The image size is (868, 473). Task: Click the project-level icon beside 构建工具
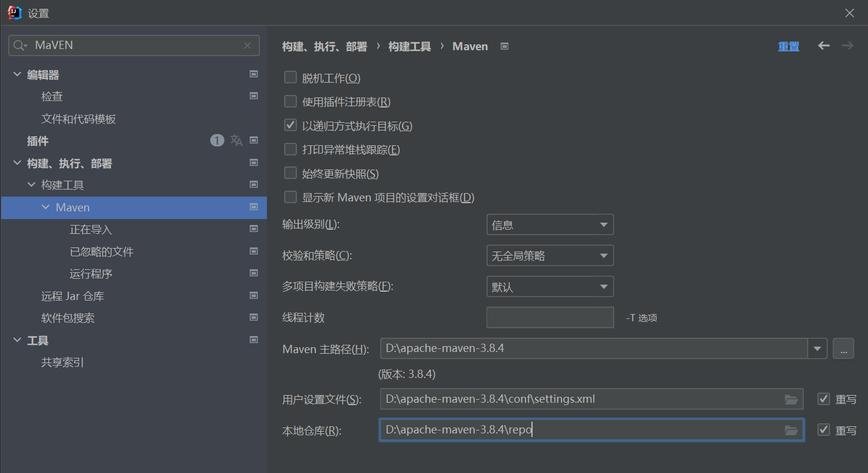tap(254, 184)
